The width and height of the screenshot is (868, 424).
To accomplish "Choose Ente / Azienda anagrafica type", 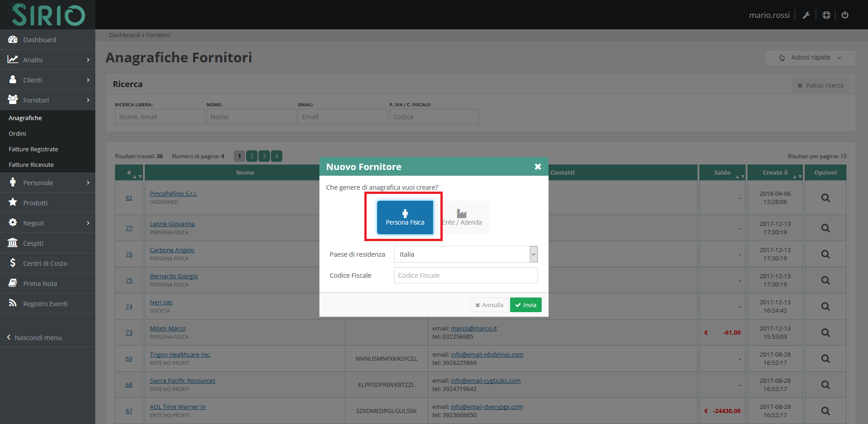I will click(462, 218).
